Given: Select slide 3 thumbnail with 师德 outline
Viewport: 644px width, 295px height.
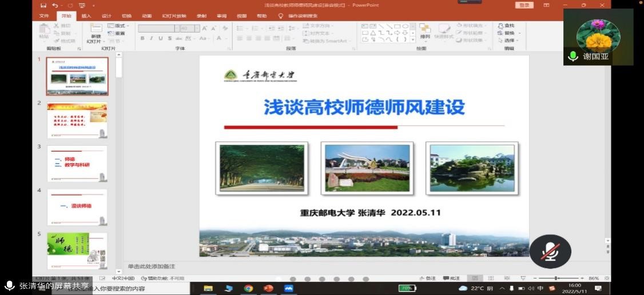Looking at the screenshot, I should (77, 164).
